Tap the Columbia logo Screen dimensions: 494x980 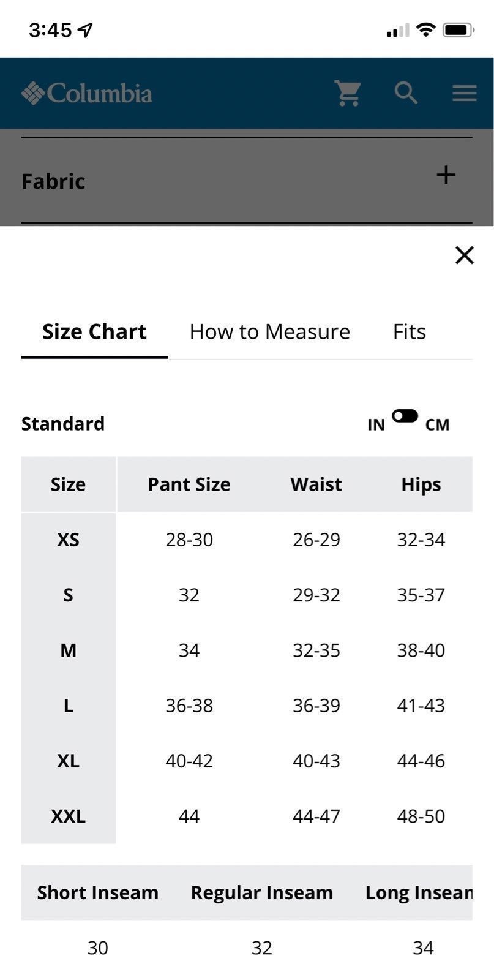click(86, 93)
